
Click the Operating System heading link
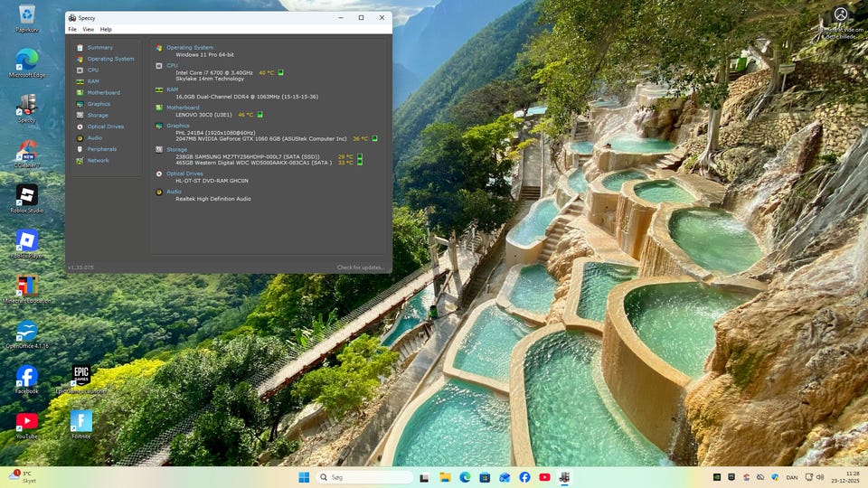pyautogui.click(x=190, y=47)
